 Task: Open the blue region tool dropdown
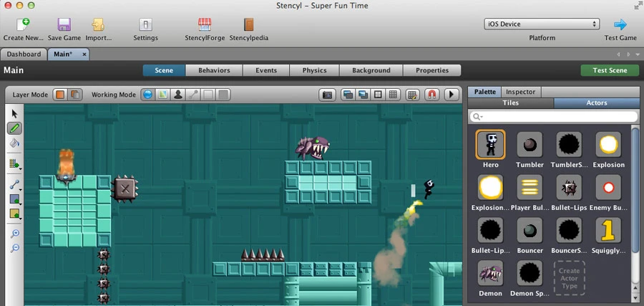15,199
